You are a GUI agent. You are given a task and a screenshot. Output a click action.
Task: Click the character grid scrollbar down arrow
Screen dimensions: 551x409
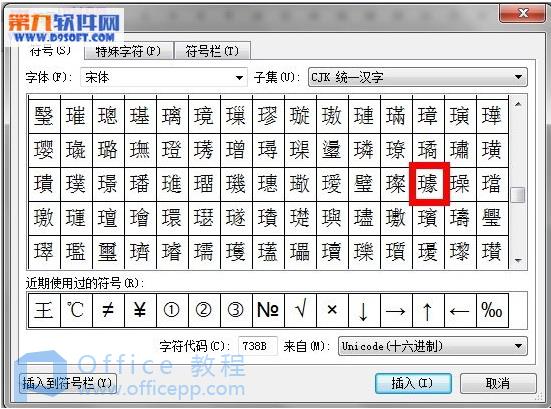[518, 260]
